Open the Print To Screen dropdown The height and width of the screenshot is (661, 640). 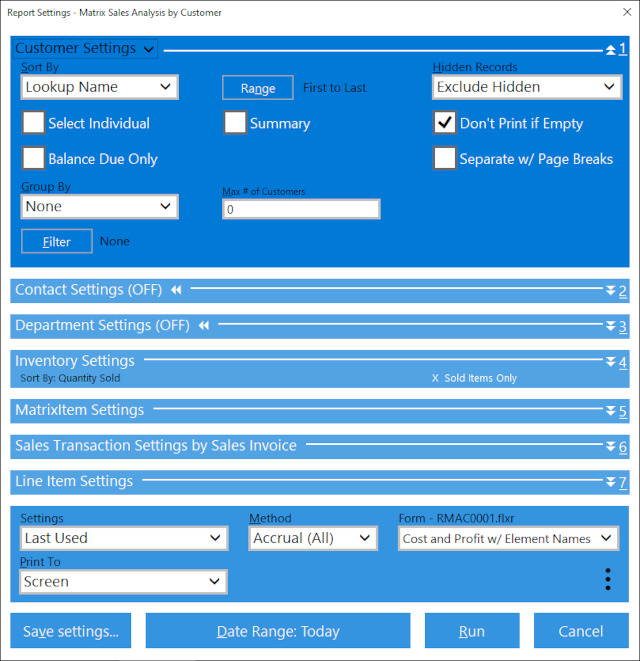tap(123, 581)
